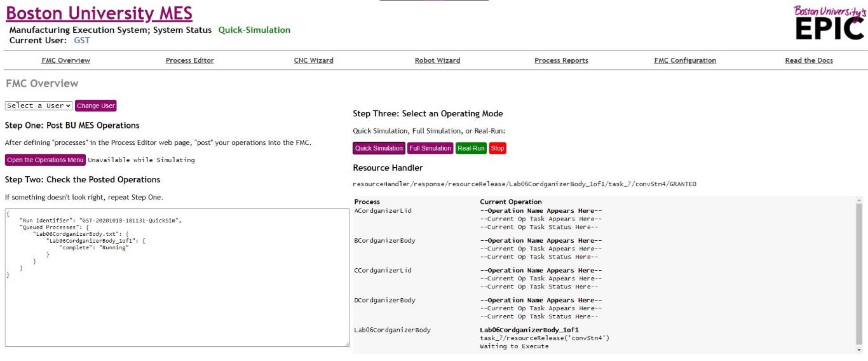868x361 pixels.
Task: Navigate to CNC Wizard
Action: pyautogui.click(x=313, y=60)
